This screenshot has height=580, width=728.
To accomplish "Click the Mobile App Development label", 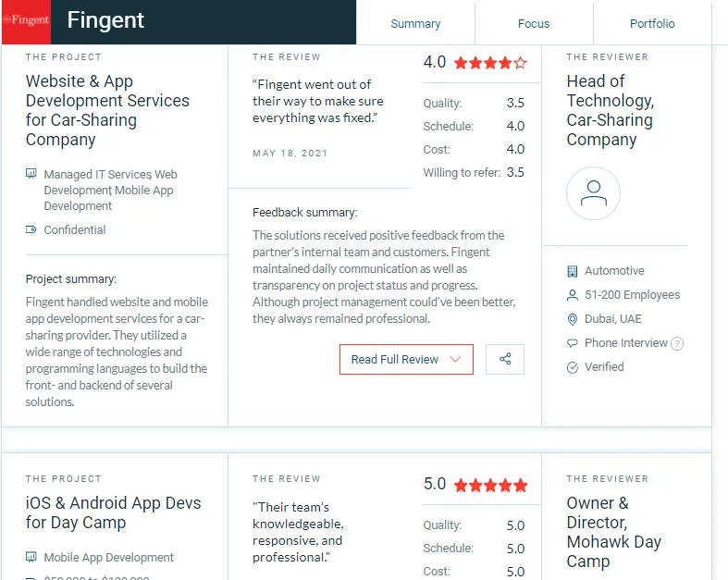I will pos(108,557).
